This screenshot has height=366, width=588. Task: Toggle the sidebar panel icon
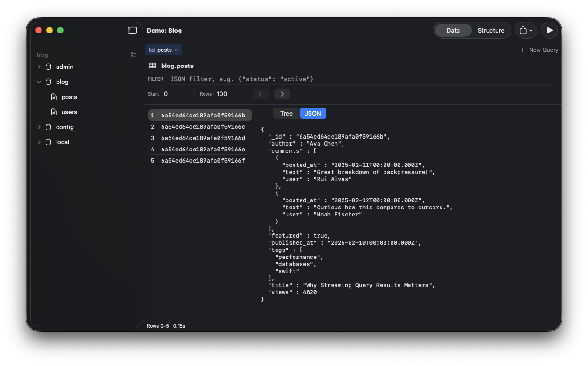132,30
